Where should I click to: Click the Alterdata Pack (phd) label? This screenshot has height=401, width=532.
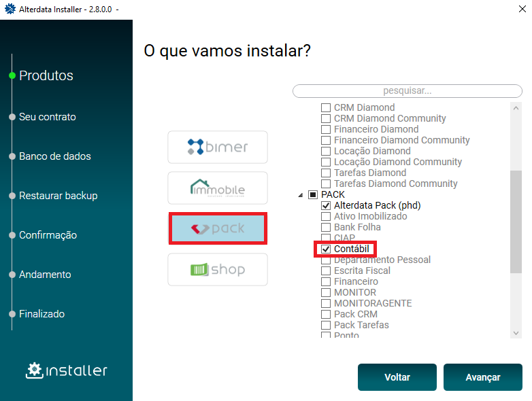click(x=378, y=205)
